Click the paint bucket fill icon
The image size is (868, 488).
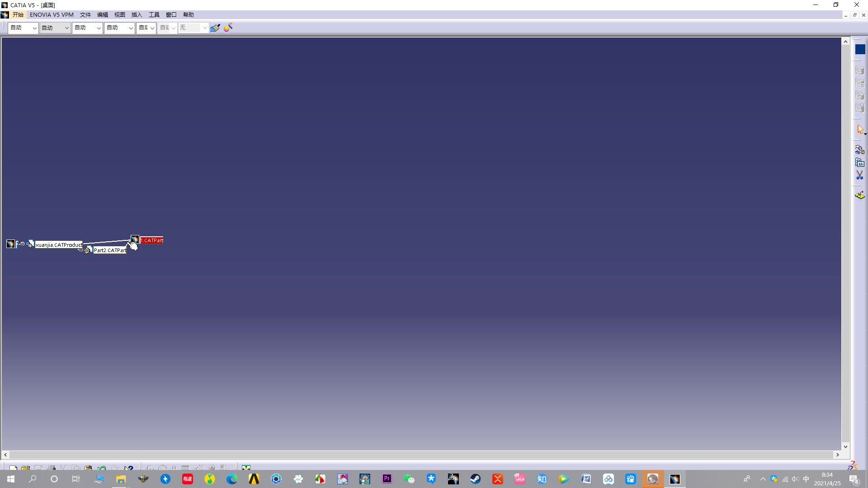point(215,28)
